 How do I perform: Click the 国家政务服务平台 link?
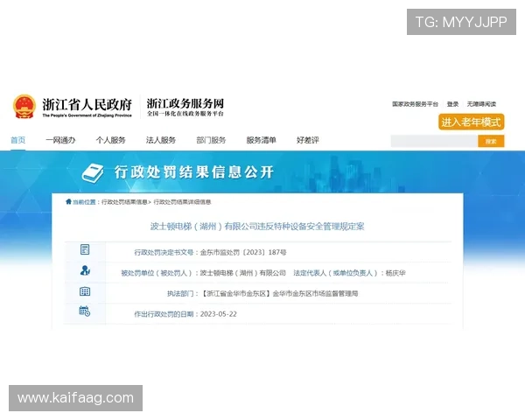pyautogui.click(x=415, y=104)
